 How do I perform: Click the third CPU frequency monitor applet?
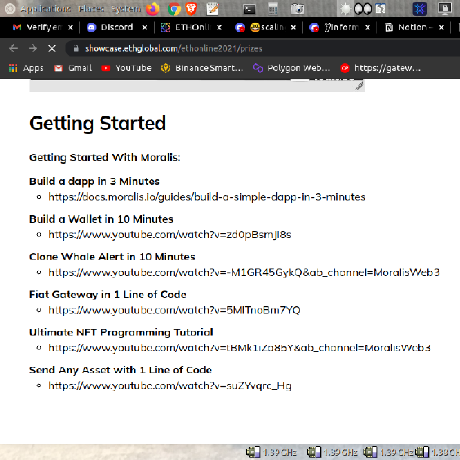click(388, 452)
